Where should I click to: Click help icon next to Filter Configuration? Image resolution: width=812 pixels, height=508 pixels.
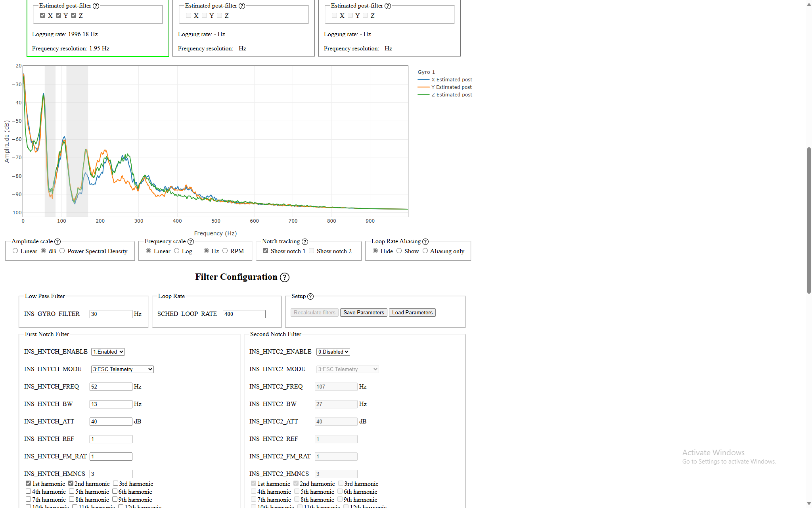(284, 277)
